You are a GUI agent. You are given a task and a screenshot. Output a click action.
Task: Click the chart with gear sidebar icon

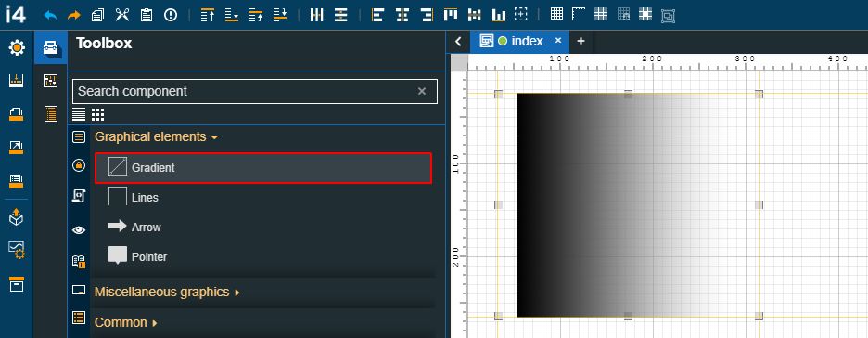pos(17,251)
